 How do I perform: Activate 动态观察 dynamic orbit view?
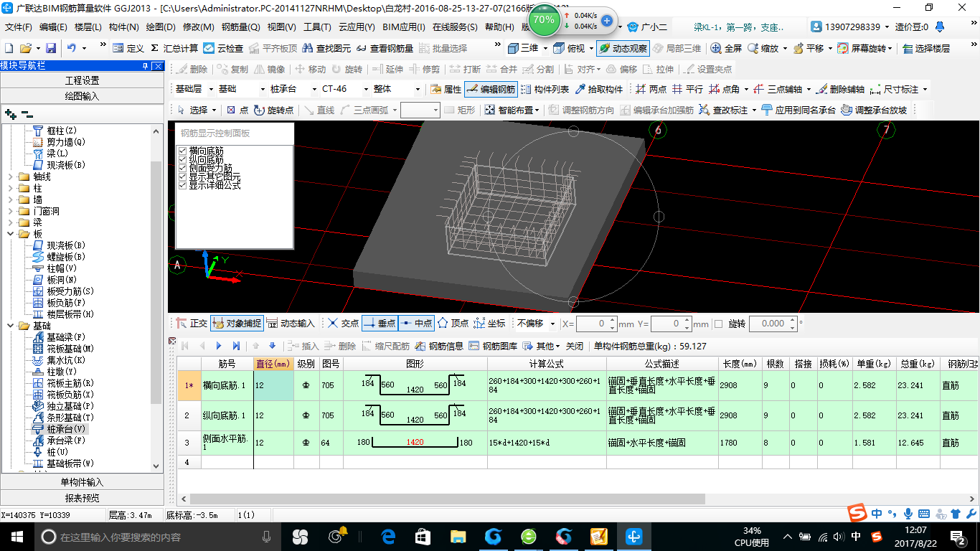[x=623, y=48]
